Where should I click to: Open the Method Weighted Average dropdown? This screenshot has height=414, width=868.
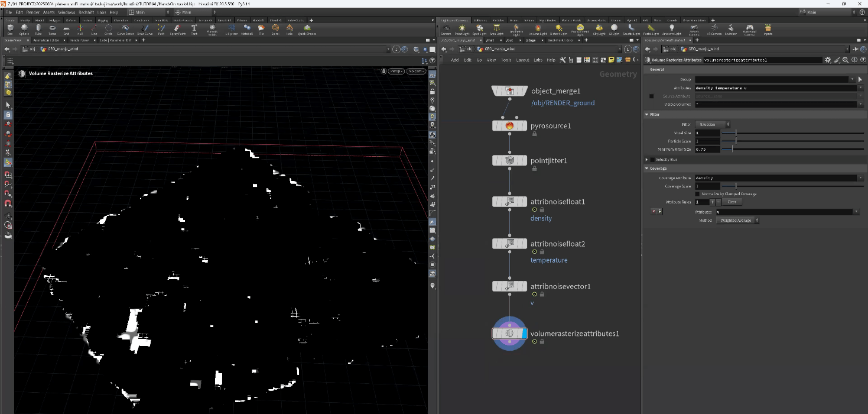coord(737,220)
